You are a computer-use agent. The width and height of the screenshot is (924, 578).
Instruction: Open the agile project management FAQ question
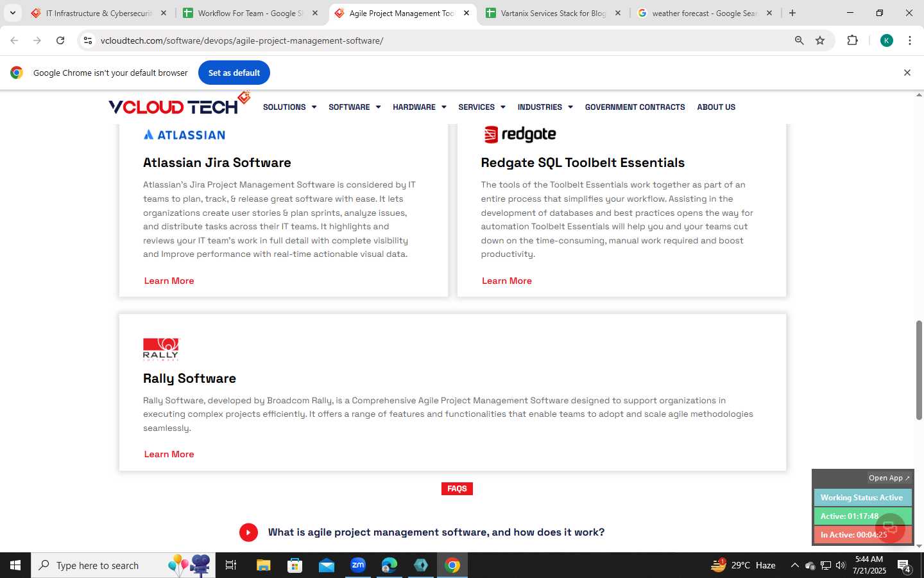pos(436,532)
